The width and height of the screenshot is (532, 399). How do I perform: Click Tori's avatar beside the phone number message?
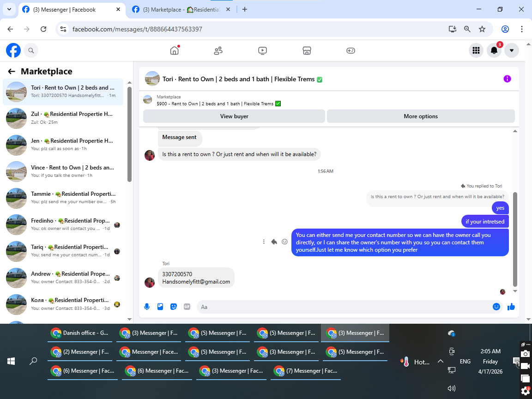click(150, 282)
